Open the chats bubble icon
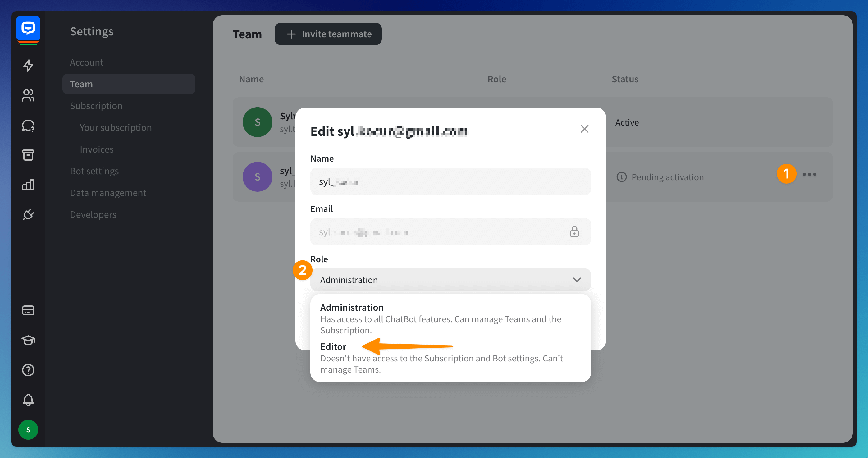The image size is (868, 458). pos(28,125)
